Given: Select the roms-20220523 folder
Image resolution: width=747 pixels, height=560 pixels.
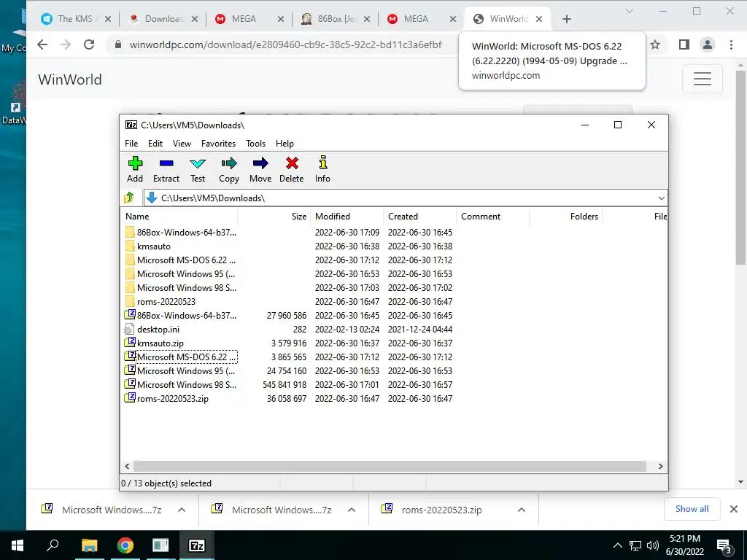Looking at the screenshot, I should [166, 301].
